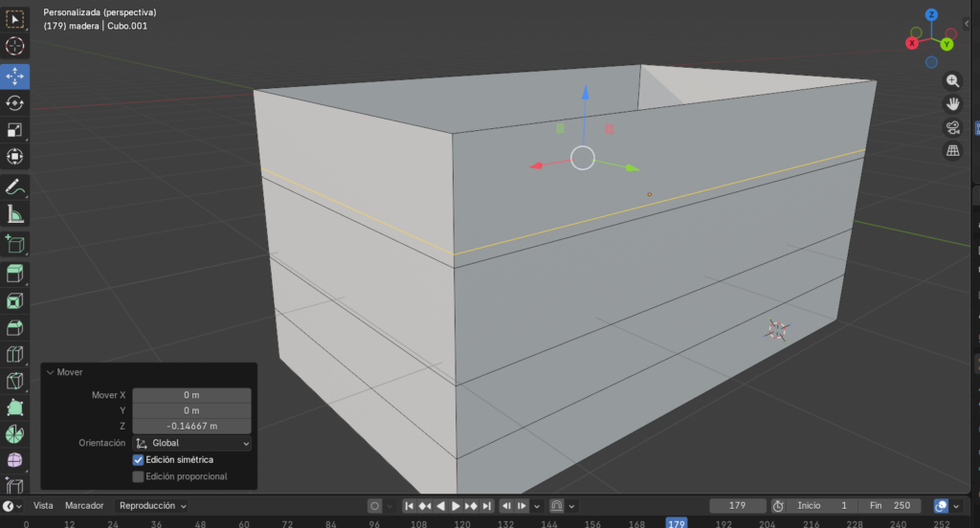980x528 pixels.
Task: Toggle the blue timeline filter icon at far right
Action: [941, 506]
